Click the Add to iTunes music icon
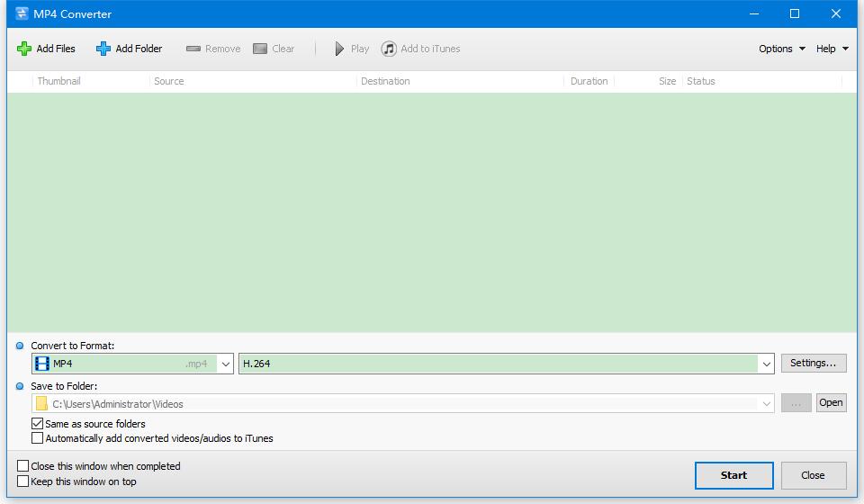This screenshot has height=504, width=864. 389,49
